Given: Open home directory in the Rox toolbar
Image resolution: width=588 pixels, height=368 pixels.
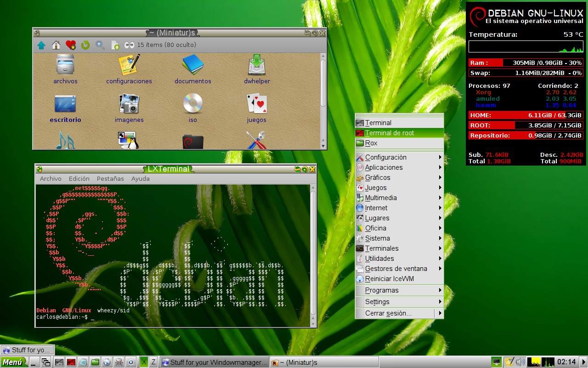Looking at the screenshot, I should point(56,45).
